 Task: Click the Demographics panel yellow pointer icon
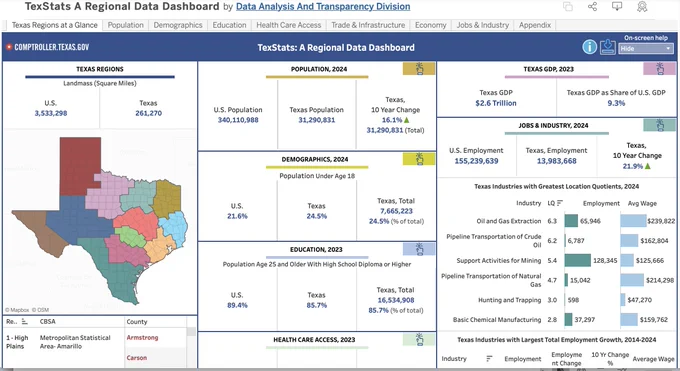coord(418,159)
